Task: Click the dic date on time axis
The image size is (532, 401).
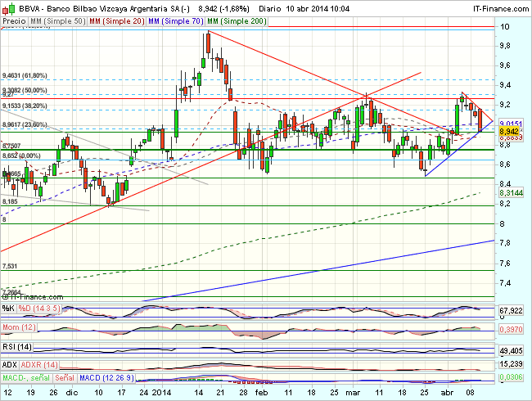Action: (72, 393)
